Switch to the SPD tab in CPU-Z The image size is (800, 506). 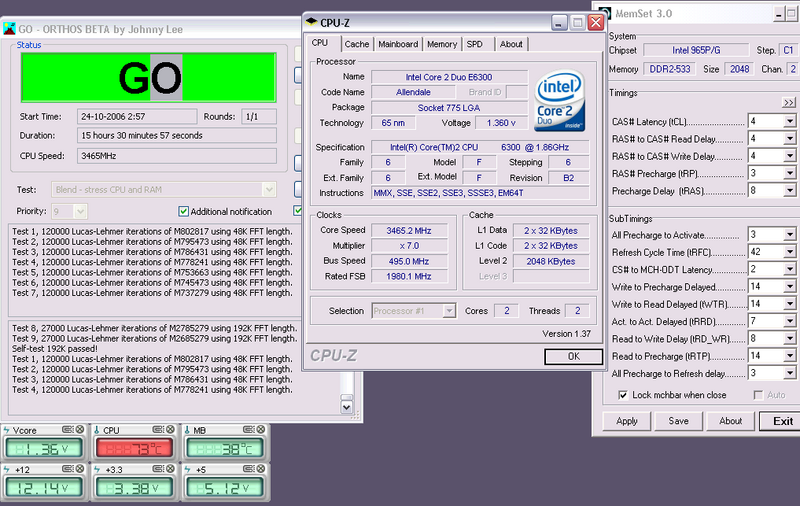click(x=474, y=44)
